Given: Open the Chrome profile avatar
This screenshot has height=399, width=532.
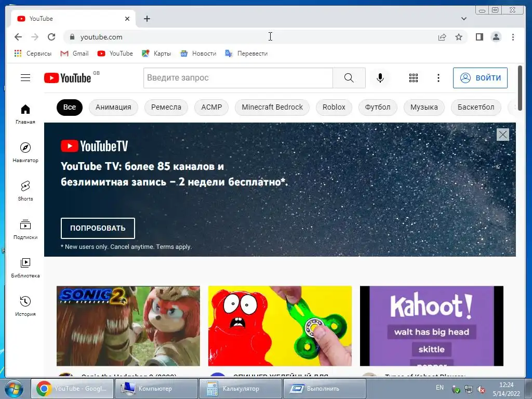Looking at the screenshot, I should tap(496, 37).
